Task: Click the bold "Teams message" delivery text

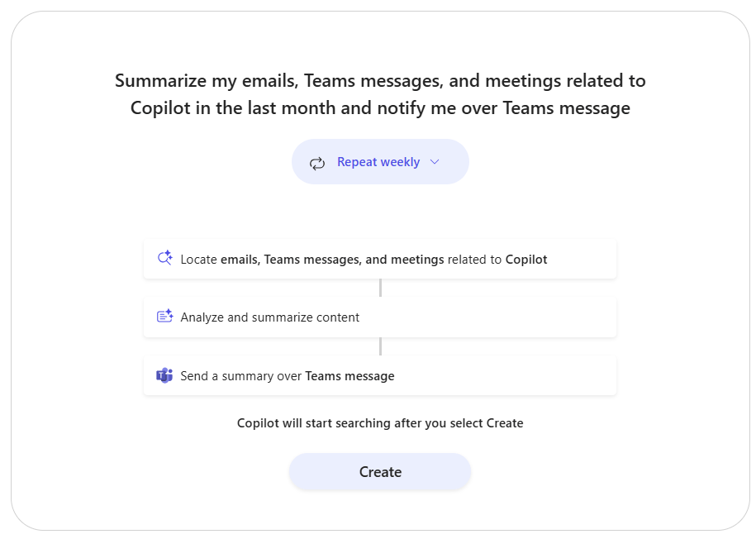Action: 349,376
